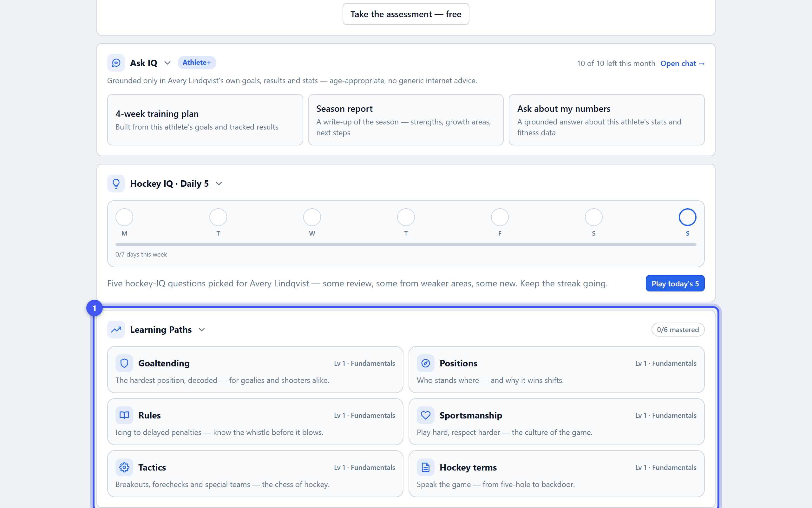Click the 0/6 mastered badge
812x508 pixels.
click(x=678, y=330)
